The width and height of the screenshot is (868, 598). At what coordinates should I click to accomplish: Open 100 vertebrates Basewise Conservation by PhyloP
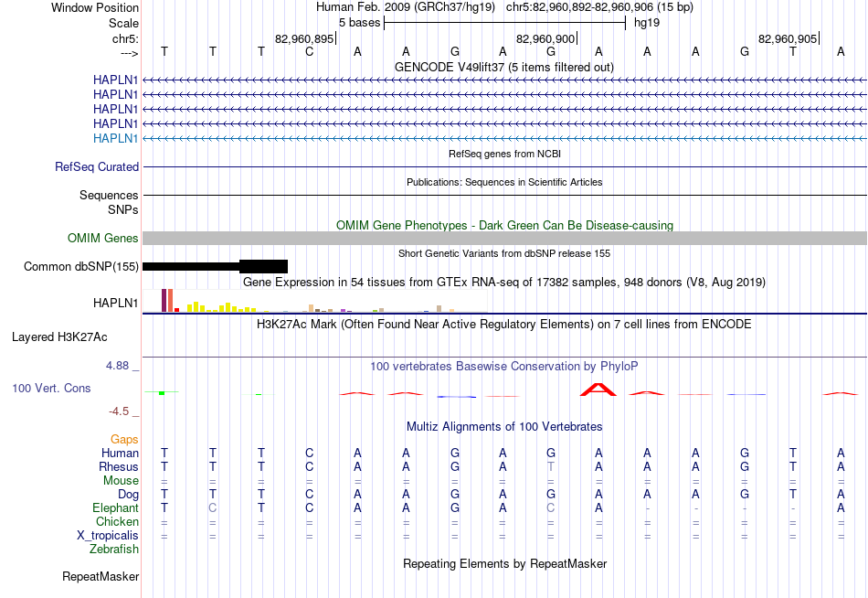503,367
